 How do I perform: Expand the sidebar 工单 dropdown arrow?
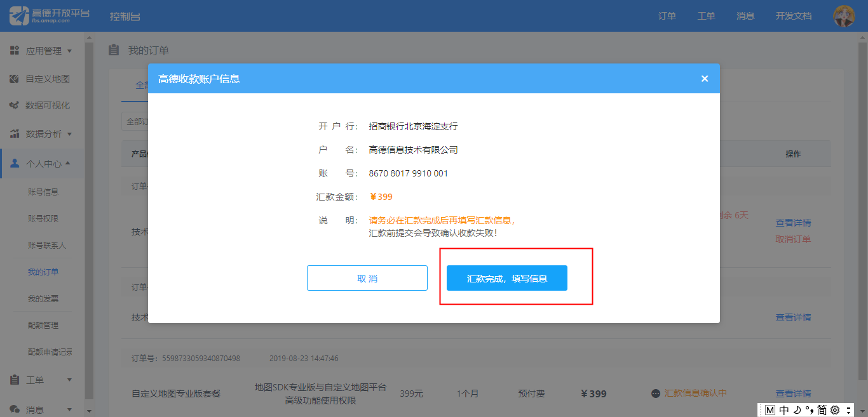click(x=69, y=380)
